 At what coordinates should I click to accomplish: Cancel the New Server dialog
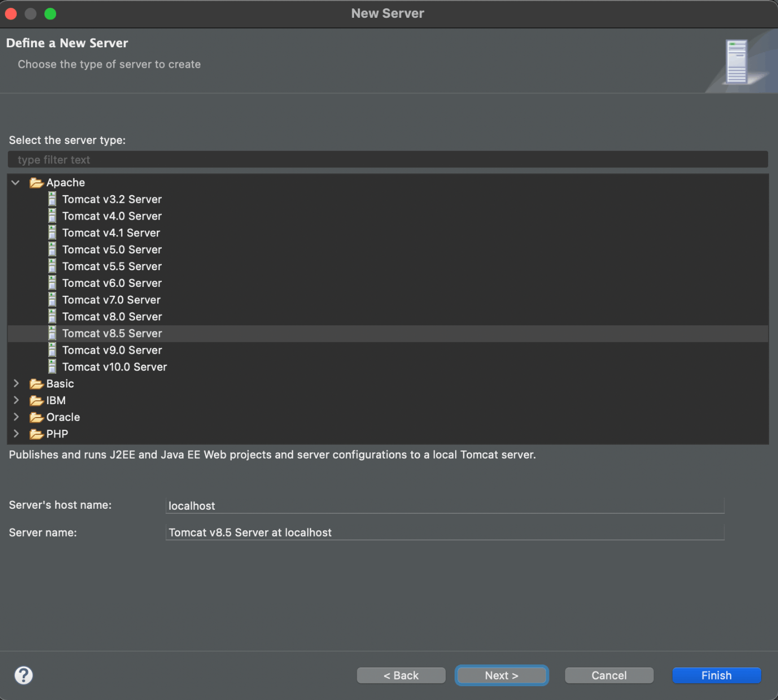coord(609,676)
